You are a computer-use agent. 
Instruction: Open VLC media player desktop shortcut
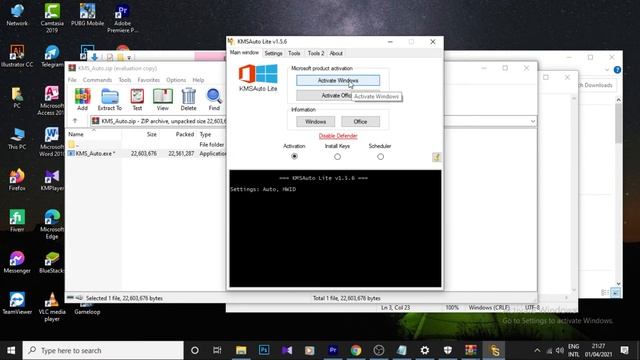click(52, 307)
